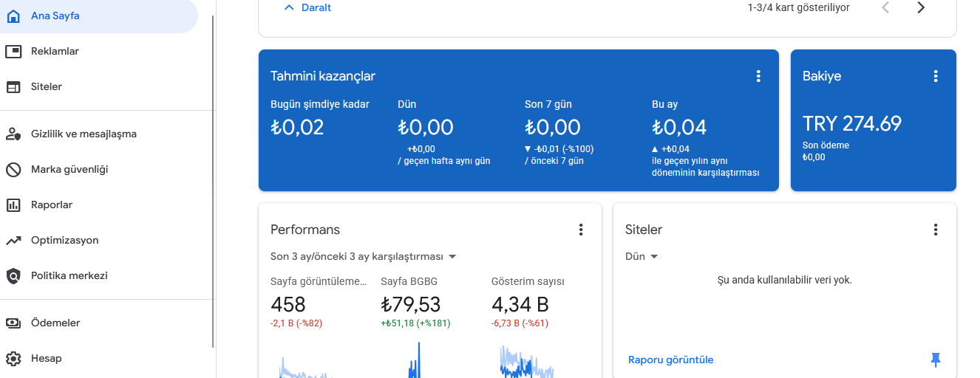This screenshot has width=980, height=378.
Task: Click the sidebar vertical scrollbar
Action: coord(214,181)
